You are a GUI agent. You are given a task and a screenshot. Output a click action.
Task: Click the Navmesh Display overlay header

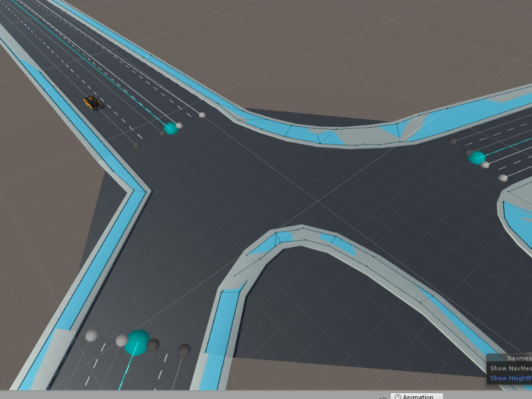(515, 358)
